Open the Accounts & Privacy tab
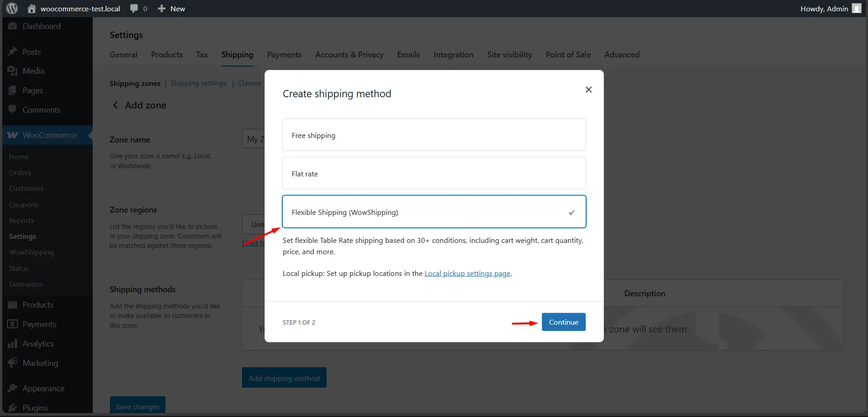 pyautogui.click(x=349, y=54)
